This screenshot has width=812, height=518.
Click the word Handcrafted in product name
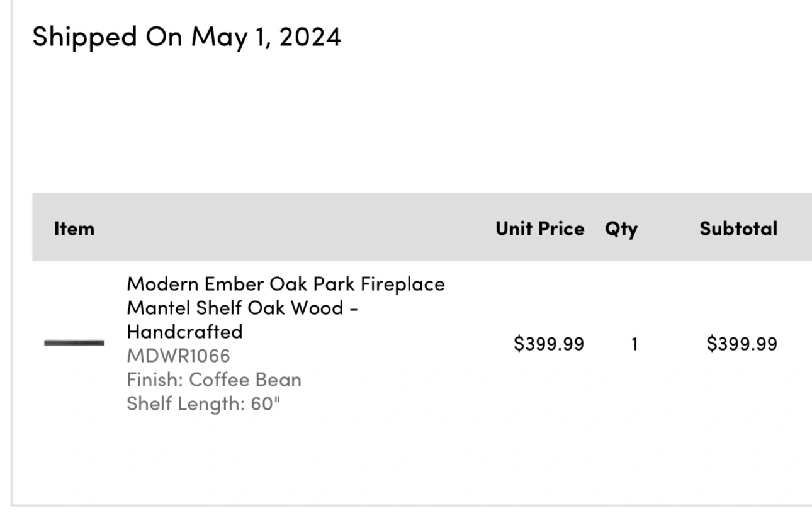184,332
